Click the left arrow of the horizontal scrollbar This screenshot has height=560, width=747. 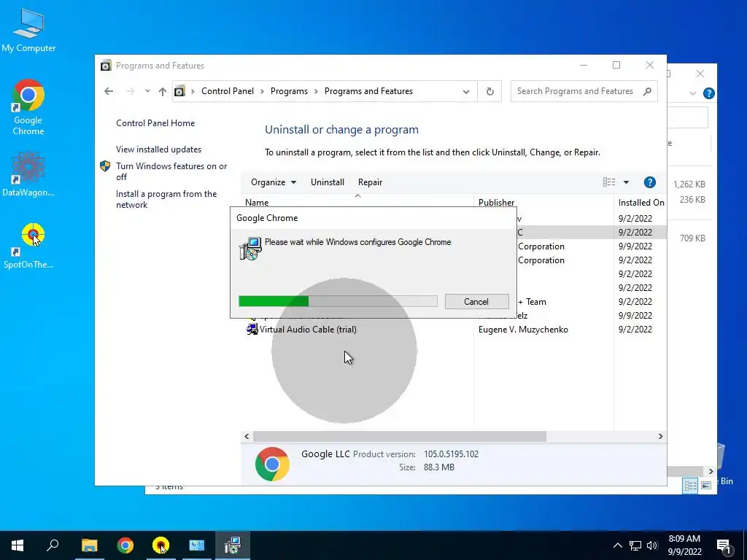coord(247,436)
